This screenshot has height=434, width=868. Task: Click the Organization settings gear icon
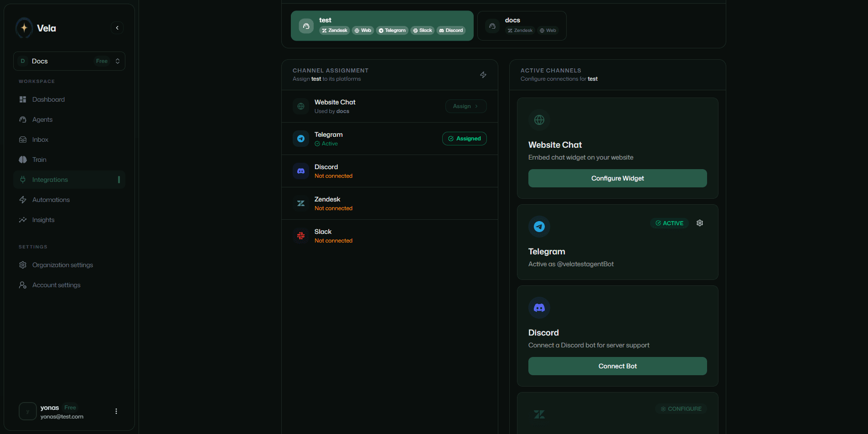tap(23, 265)
